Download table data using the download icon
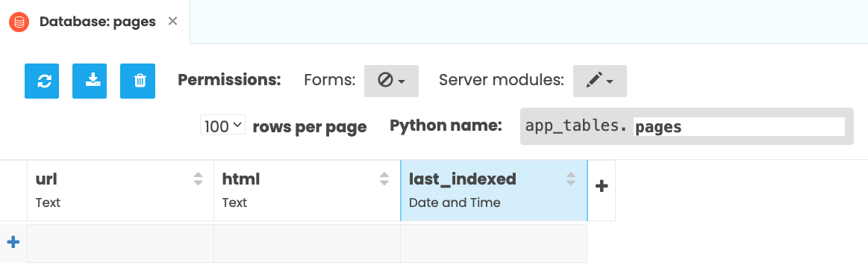 pyautogui.click(x=90, y=81)
